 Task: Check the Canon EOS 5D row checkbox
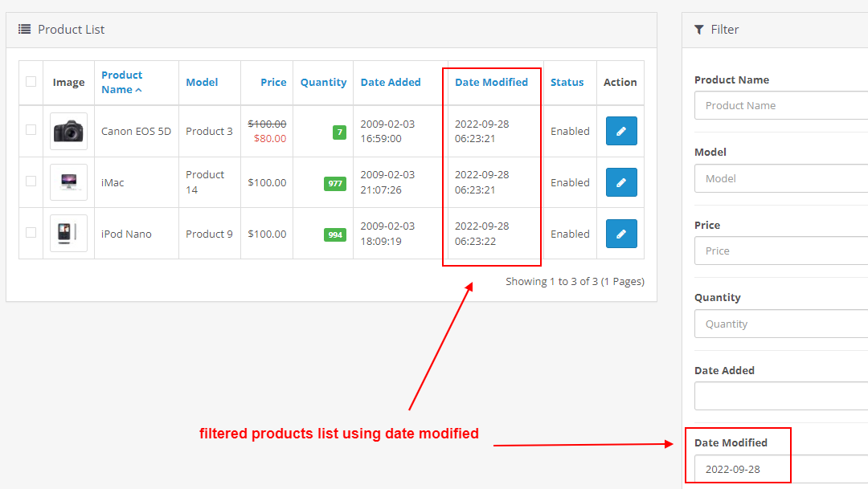(x=31, y=130)
